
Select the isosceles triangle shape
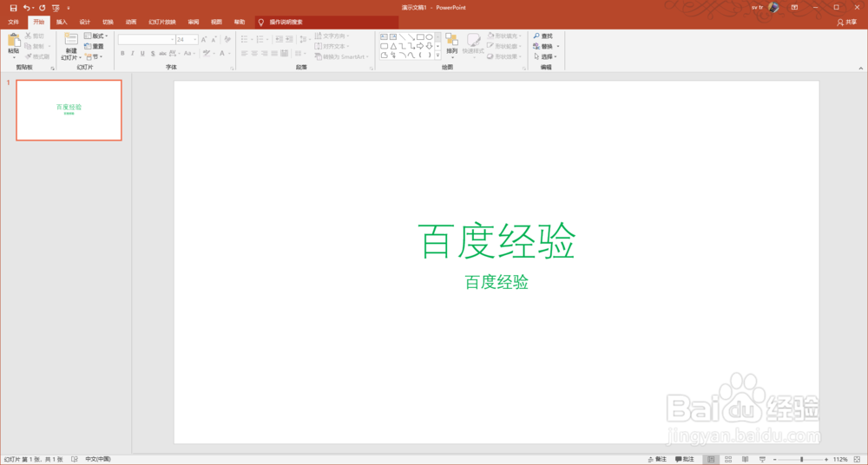tap(393, 46)
